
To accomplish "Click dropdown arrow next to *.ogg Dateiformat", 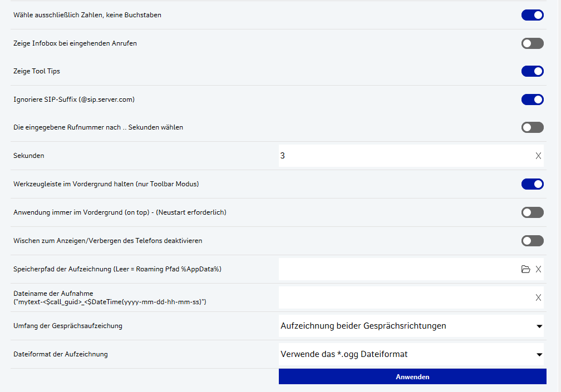I will click(x=539, y=355).
